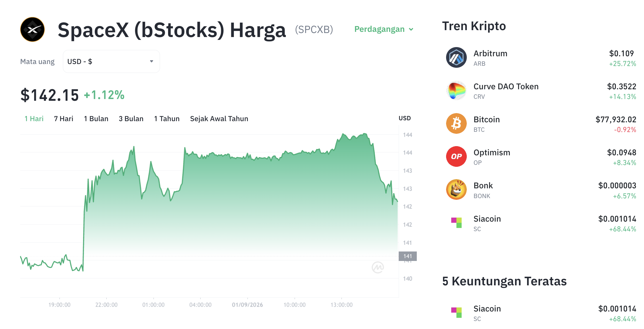The width and height of the screenshot is (644, 329).
Task: Select the 1 Bulan time range
Action: pyautogui.click(x=96, y=119)
